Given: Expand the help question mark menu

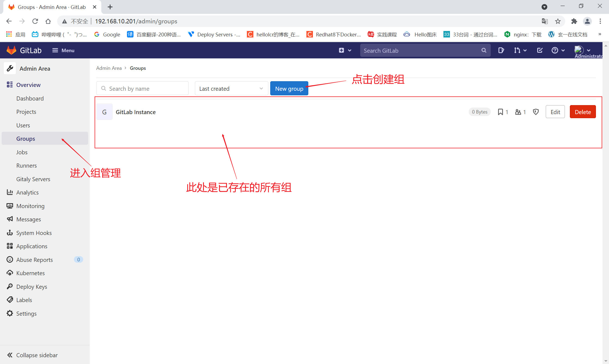Looking at the screenshot, I should pyautogui.click(x=558, y=50).
